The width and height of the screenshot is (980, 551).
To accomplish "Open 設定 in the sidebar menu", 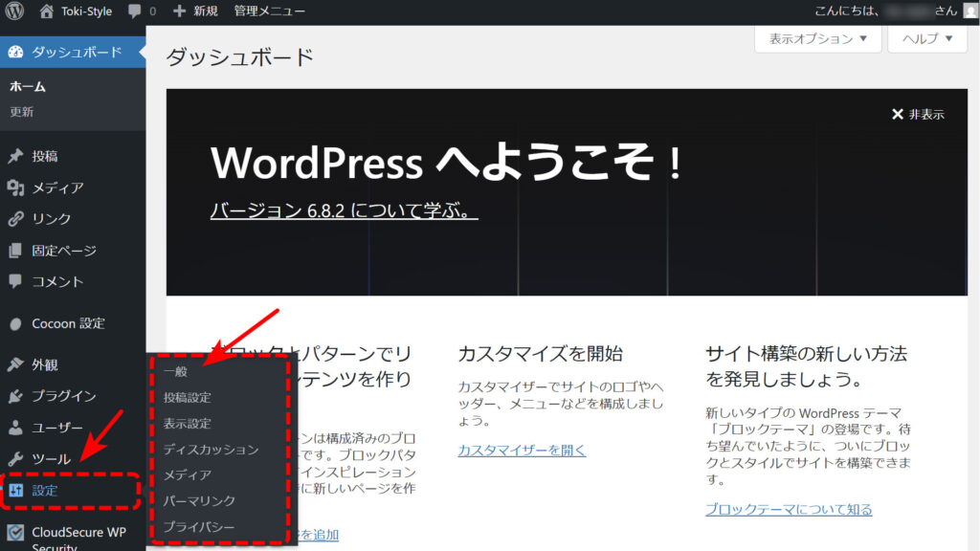I will click(45, 491).
